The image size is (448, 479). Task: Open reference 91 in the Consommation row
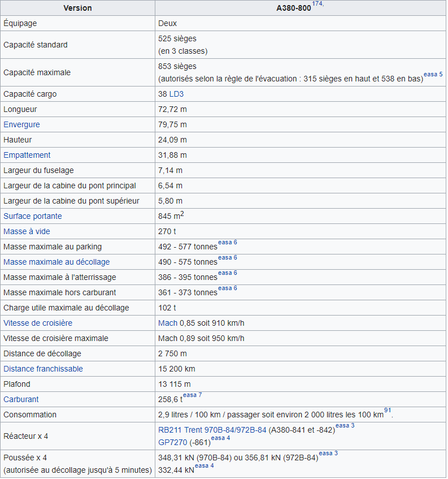coord(388,410)
